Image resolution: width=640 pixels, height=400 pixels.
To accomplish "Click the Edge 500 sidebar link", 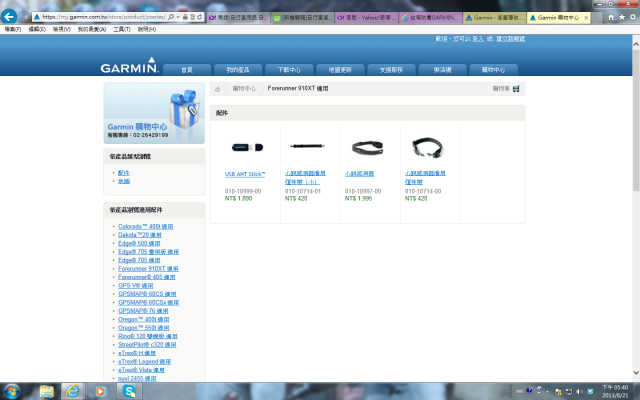I will 139,243.
